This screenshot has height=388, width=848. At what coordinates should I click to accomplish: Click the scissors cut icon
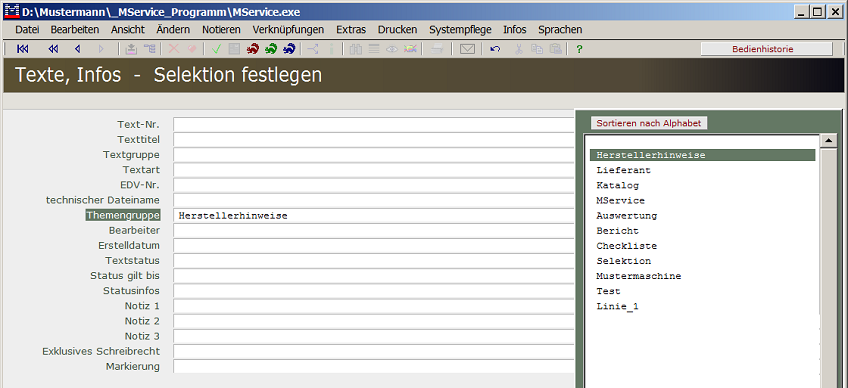pyautogui.click(x=519, y=49)
